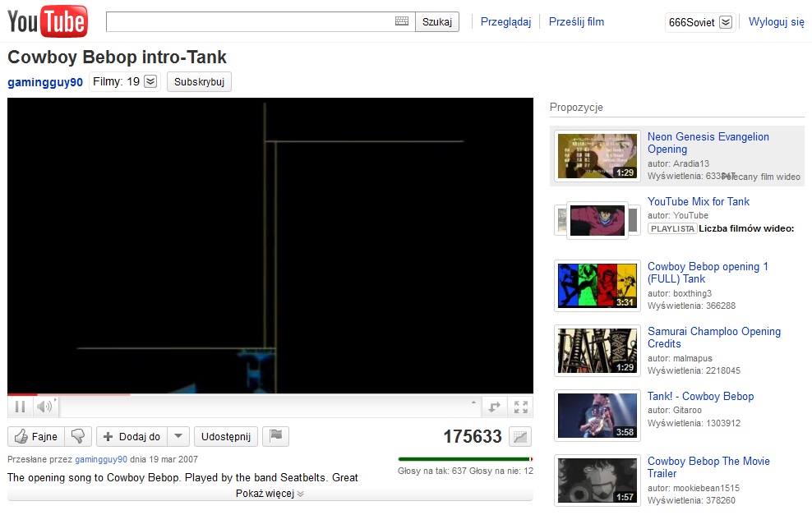Open the Dodaj do dropdown arrow
Image resolution: width=812 pixels, height=515 pixels.
[x=179, y=437]
